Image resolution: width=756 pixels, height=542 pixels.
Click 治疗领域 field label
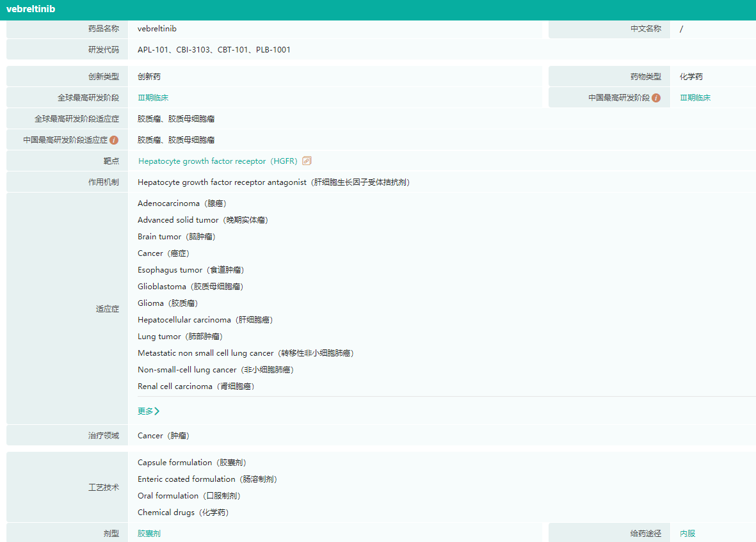tap(104, 436)
